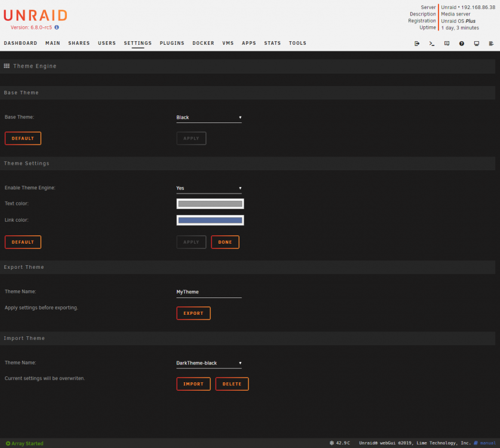The image size is (500, 448).
Task: Click the Delete theme button
Action: pos(232,384)
